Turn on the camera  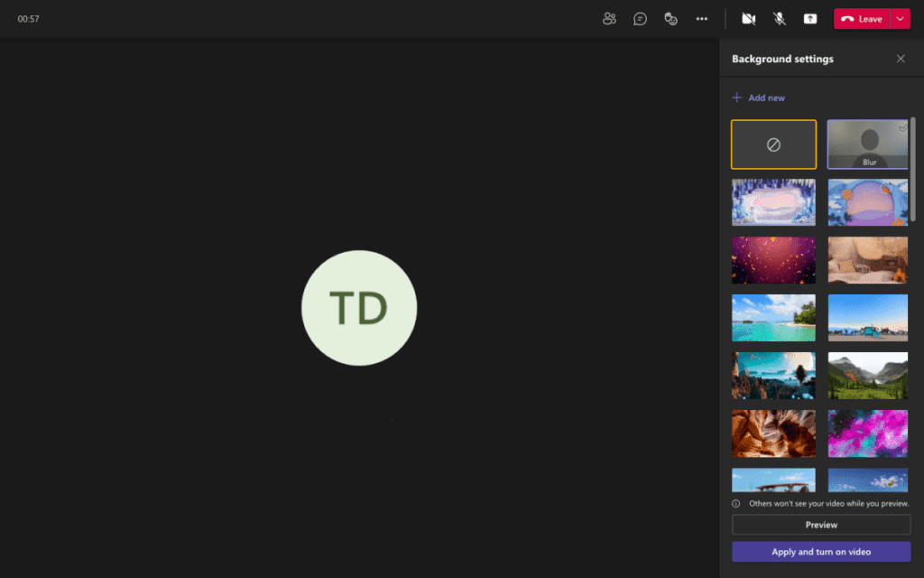(x=748, y=19)
